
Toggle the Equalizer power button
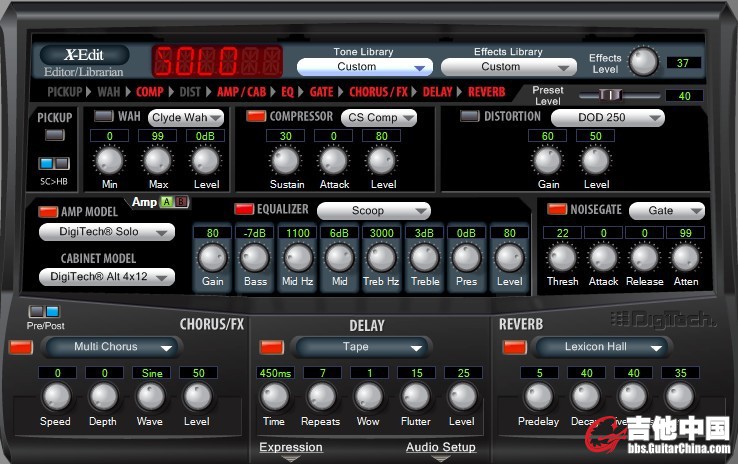click(244, 209)
